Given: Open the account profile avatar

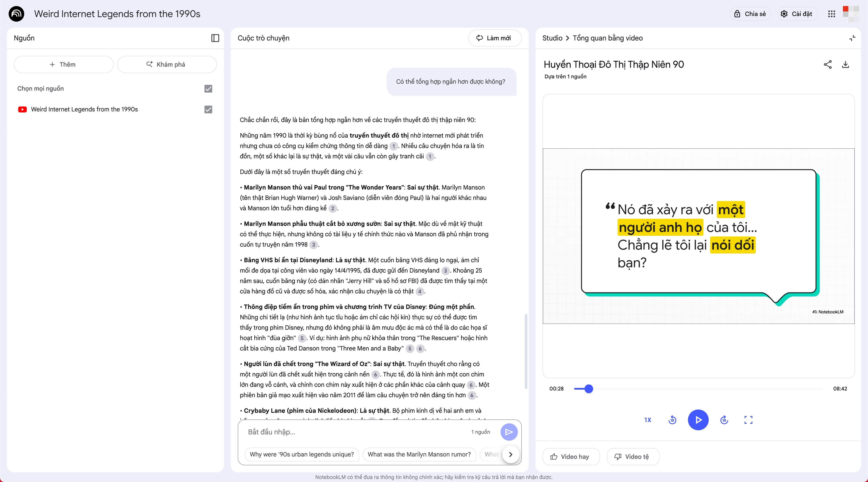Looking at the screenshot, I should point(850,14).
